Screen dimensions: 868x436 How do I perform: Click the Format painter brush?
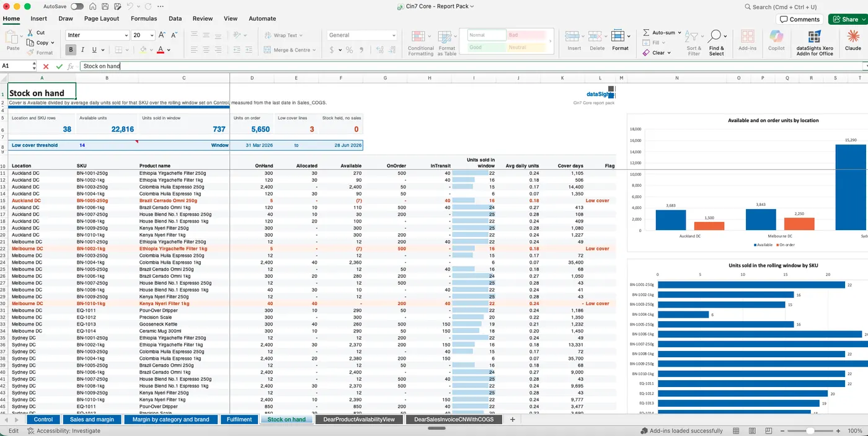29,53
